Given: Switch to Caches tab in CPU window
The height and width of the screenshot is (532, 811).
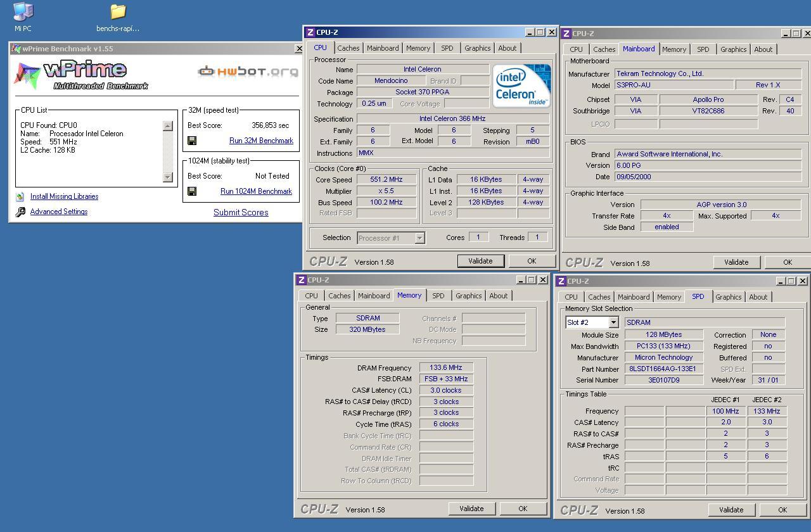Looking at the screenshot, I should 348,48.
